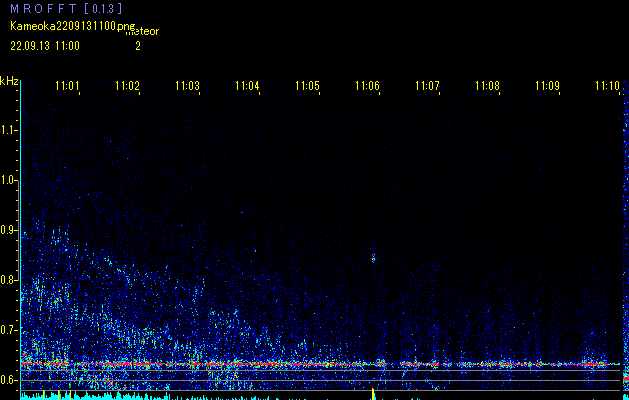Click the 11:01 time marker

click(67, 86)
